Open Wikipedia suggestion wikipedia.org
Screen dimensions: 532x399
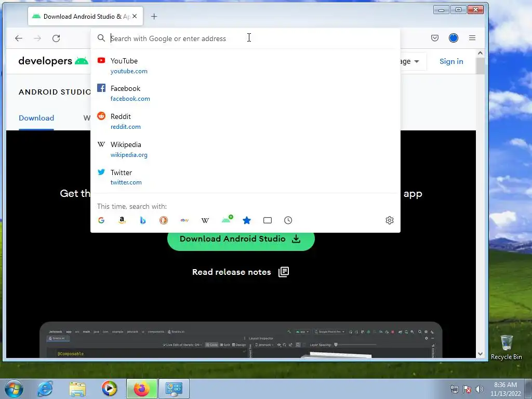[245, 149]
